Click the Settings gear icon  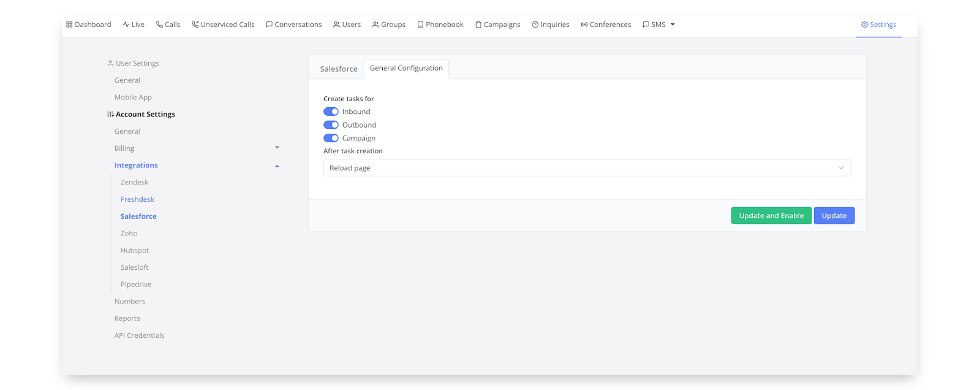point(864,25)
